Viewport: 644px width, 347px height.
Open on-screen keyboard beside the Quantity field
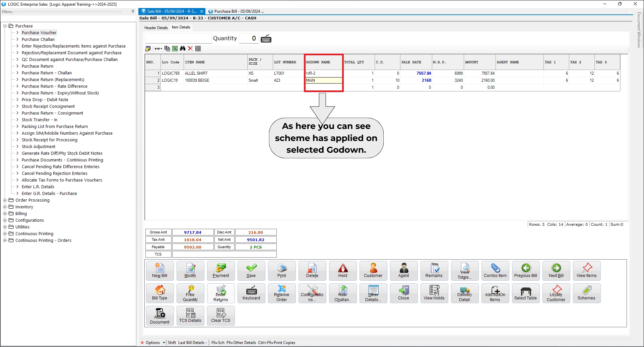pyautogui.click(x=266, y=39)
